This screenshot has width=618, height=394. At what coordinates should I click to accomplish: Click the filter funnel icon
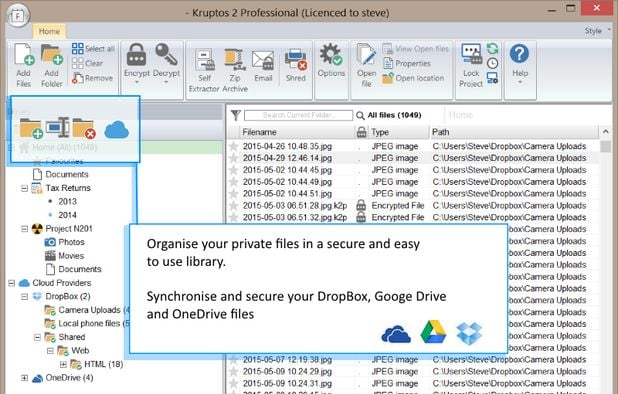point(236,115)
